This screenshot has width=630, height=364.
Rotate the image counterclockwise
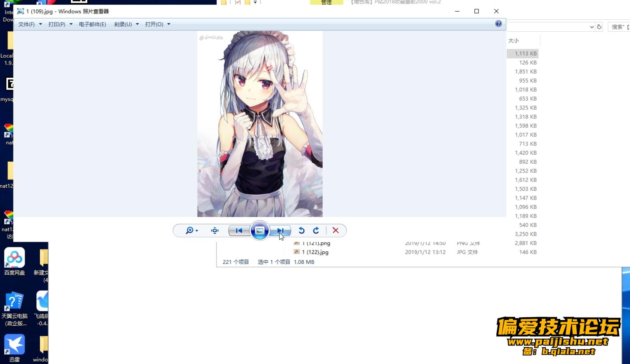[302, 231]
